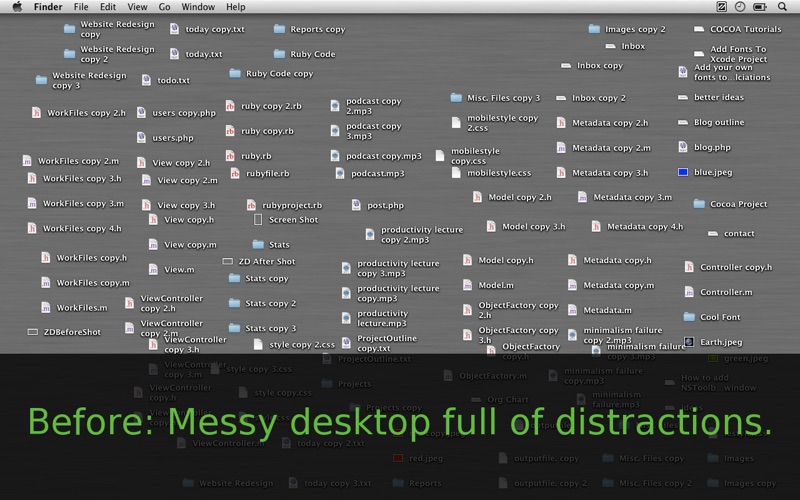Click the Z app icon in menu bar

722,7
